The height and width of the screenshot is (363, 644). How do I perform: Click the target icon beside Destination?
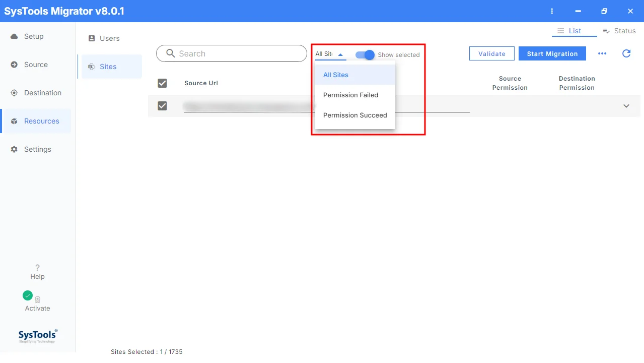coord(14,93)
